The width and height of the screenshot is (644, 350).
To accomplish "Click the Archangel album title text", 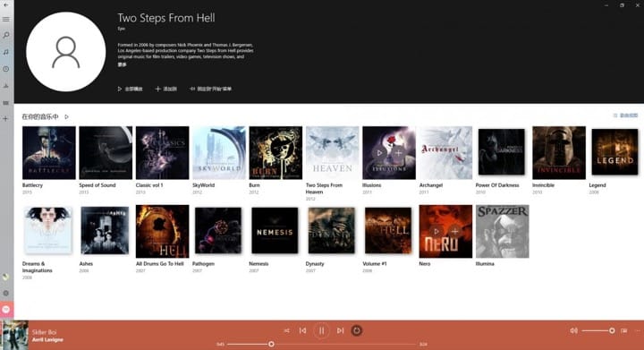I will pyautogui.click(x=431, y=185).
